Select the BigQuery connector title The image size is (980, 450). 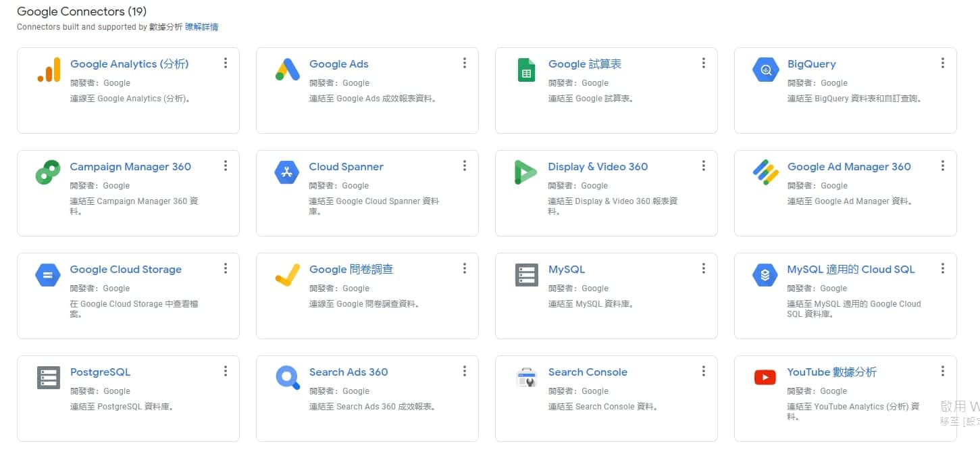812,64
